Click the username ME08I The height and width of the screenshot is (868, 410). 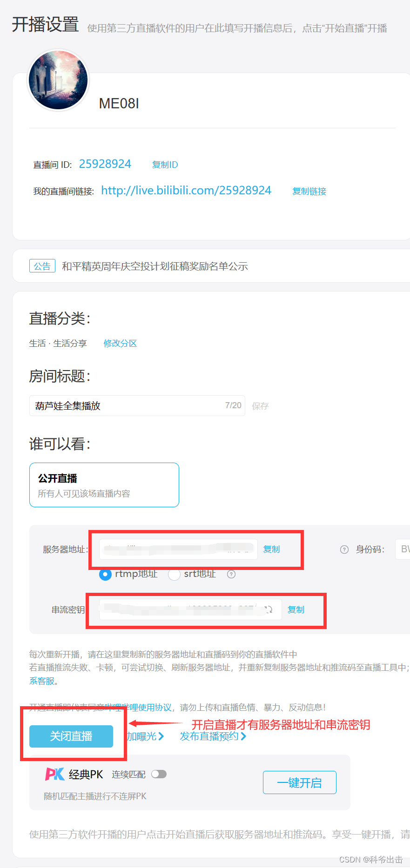119,103
